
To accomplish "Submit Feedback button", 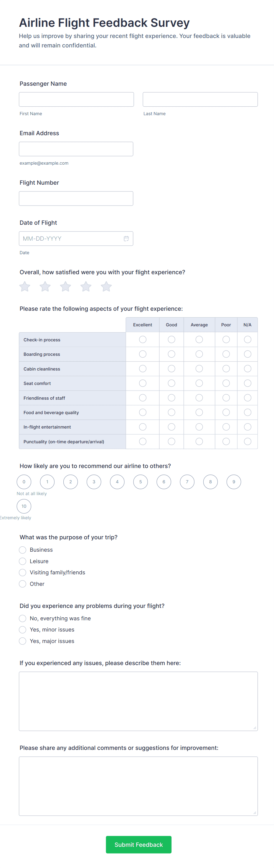I will (x=138, y=845).
